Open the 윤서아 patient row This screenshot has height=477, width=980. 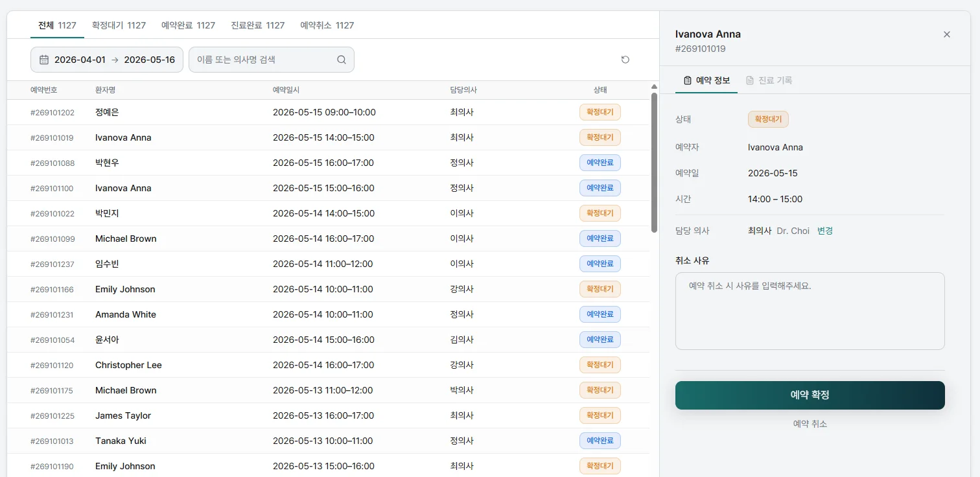click(328, 340)
